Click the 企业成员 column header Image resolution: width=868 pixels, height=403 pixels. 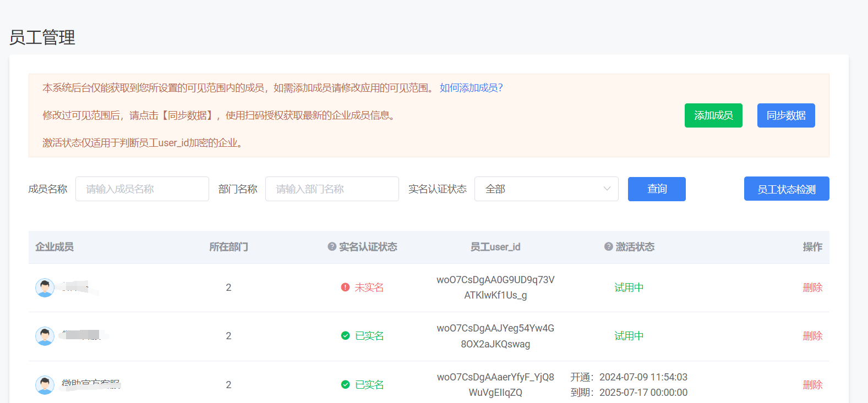click(x=54, y=247)
